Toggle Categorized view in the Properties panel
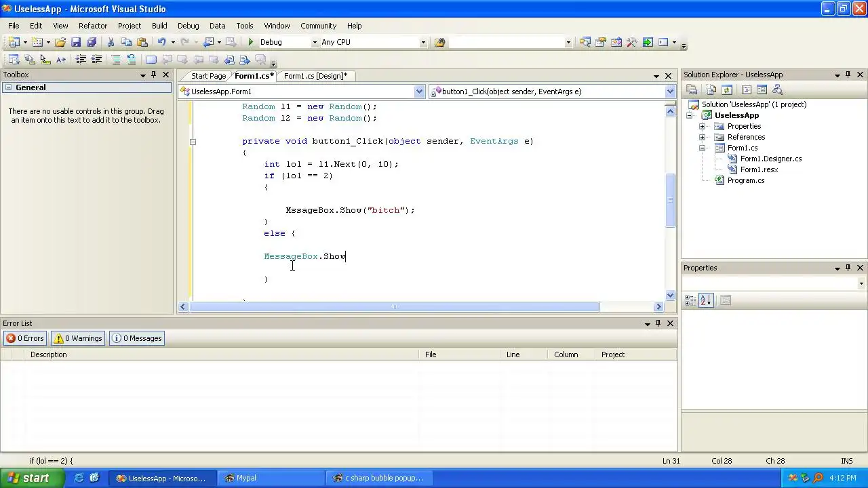868x488 pixels. click(690, 300)
